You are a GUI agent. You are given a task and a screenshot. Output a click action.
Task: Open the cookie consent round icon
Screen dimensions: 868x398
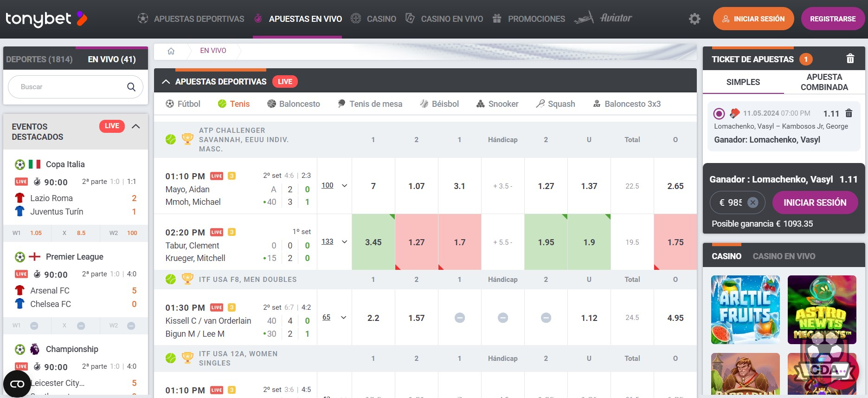(x=17, y=384)
